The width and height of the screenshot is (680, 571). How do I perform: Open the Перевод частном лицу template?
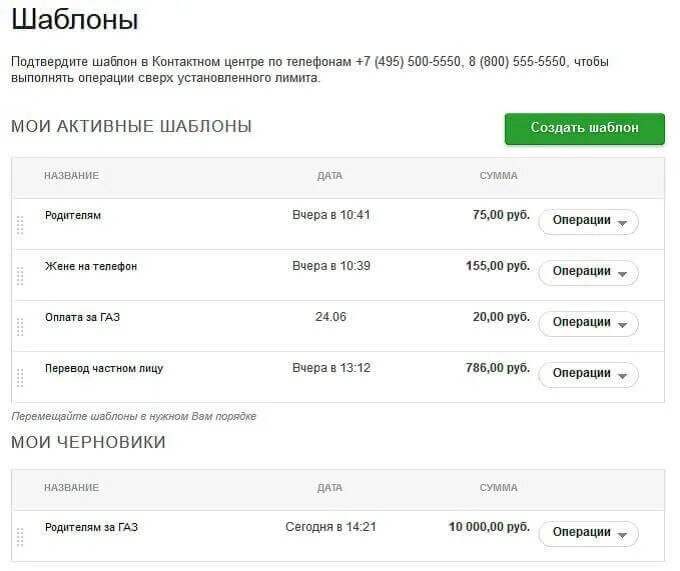pos(104,369)
